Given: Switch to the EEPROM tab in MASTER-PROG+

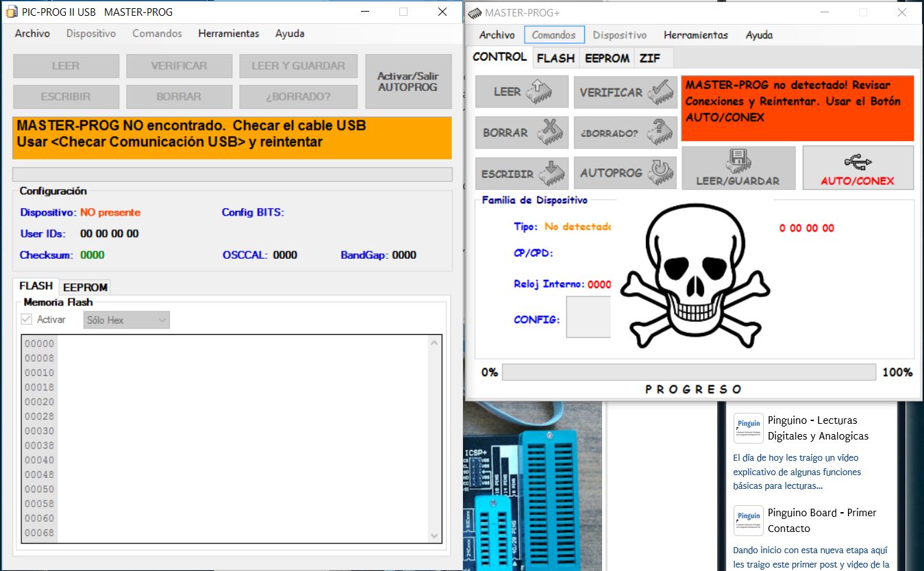Looking at the screenshot, I should [x=606, y=58].
